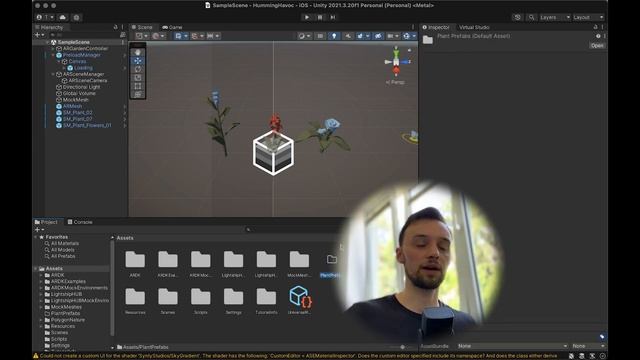The image size is (640, 360).
Task: Toggle scene audio button
Action: 348,36
